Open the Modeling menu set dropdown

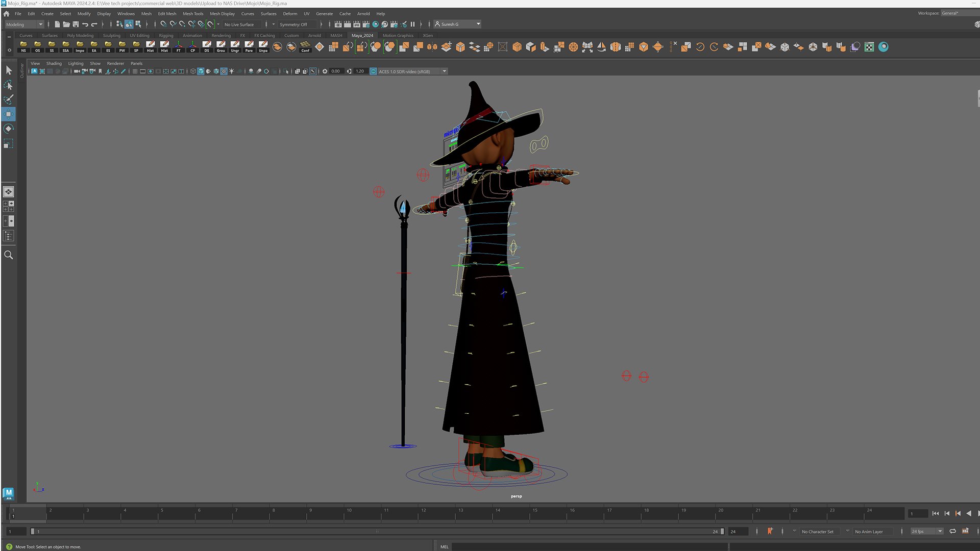coord(24,24)
